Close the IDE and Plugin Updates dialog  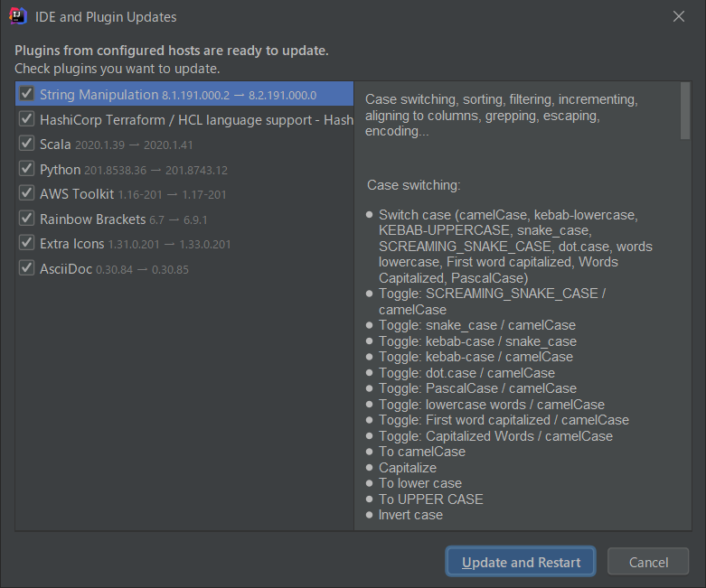point(679,16)
